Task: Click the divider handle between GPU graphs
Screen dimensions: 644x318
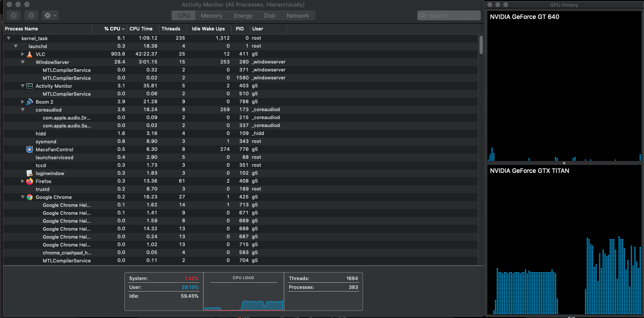Action: click(x=564, y=163)
